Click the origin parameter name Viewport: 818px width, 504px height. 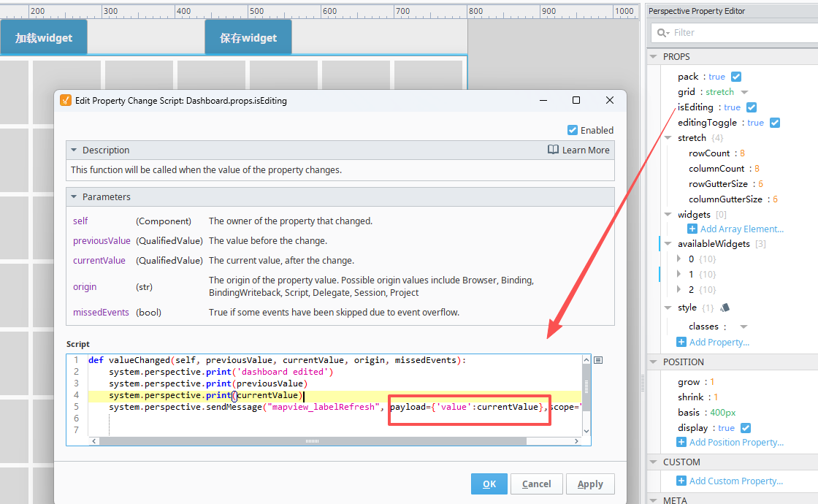85,287
